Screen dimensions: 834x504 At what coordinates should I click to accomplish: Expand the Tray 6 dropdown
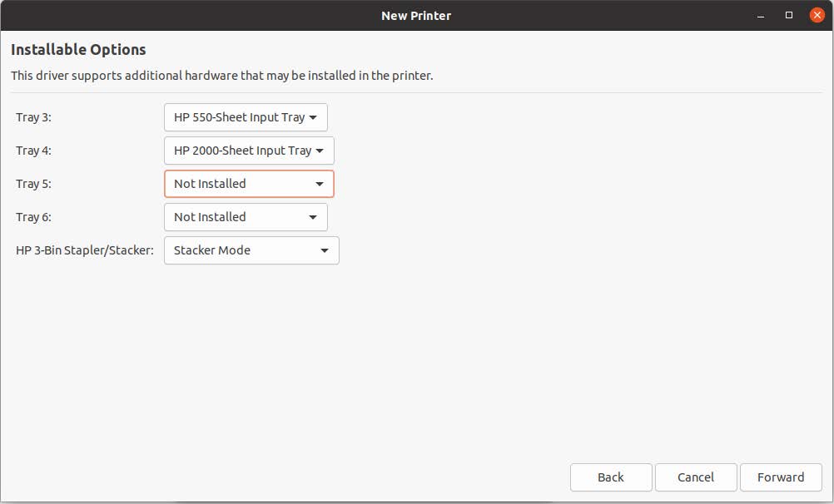pyautogui.click(x=245, y=217)
